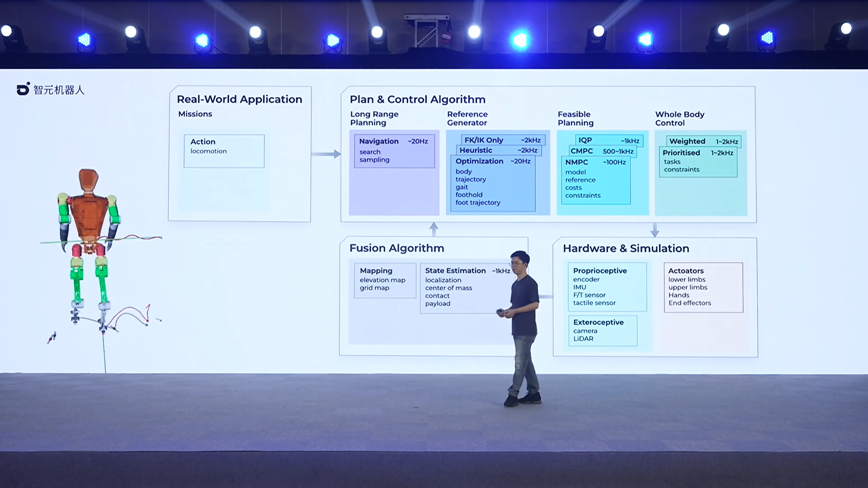Click "grid map" under Mapping
Screen dimensions: 868x488
click(374, 288)
